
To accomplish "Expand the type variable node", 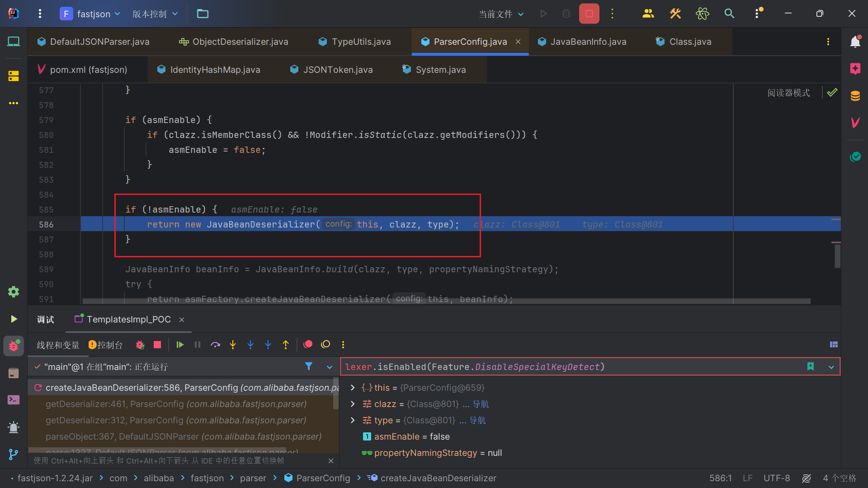I will (x=353, y=420).
